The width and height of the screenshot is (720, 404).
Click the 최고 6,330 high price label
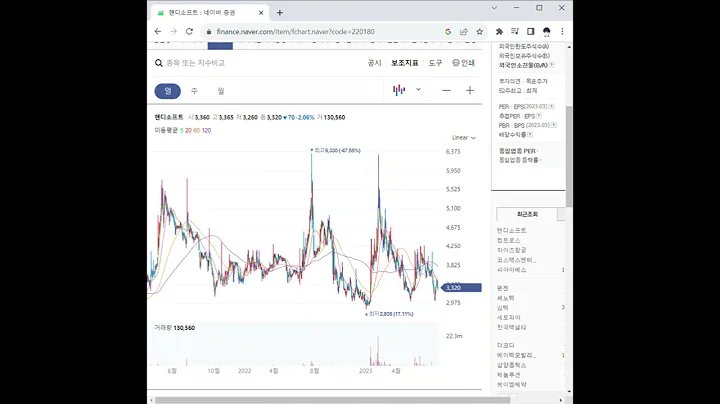(x=338, y=150)
